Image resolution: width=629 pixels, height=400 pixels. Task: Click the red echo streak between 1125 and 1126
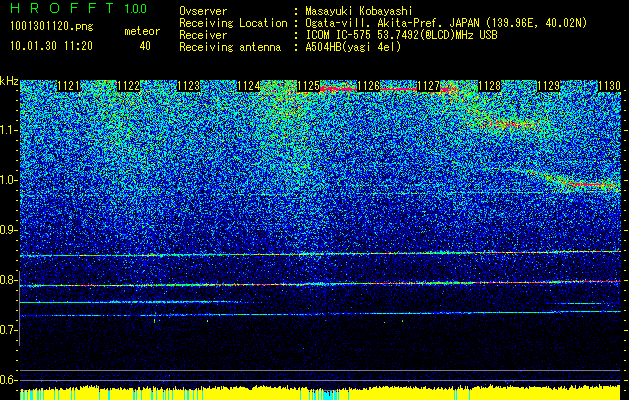(338, 88)
